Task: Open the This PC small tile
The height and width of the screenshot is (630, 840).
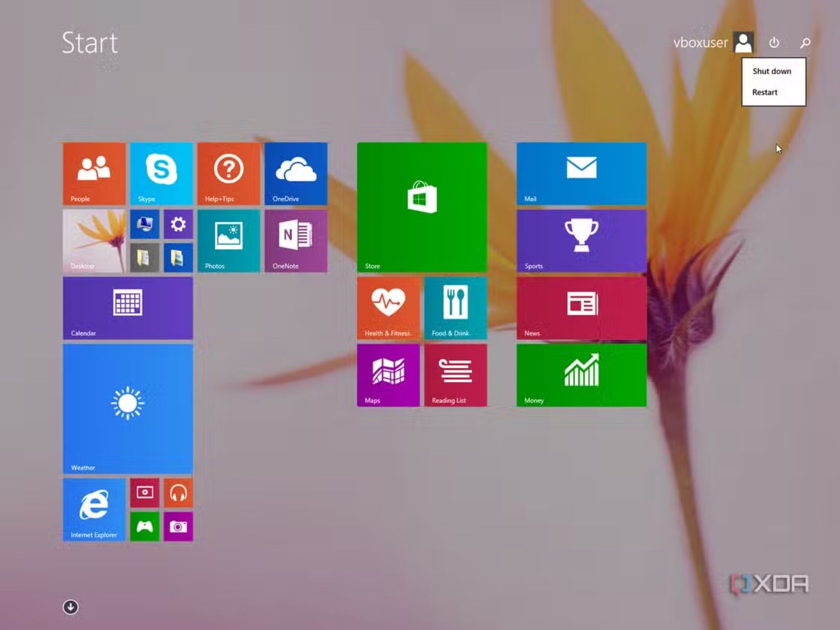Action: [x=144, y=224]
